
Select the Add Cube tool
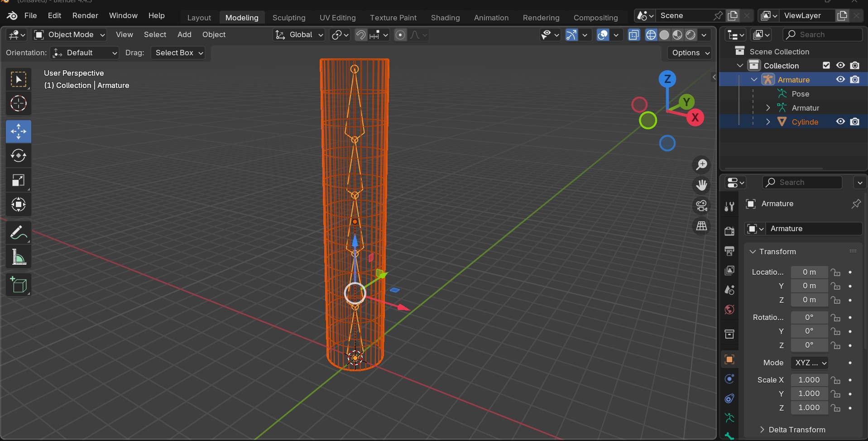19,285
